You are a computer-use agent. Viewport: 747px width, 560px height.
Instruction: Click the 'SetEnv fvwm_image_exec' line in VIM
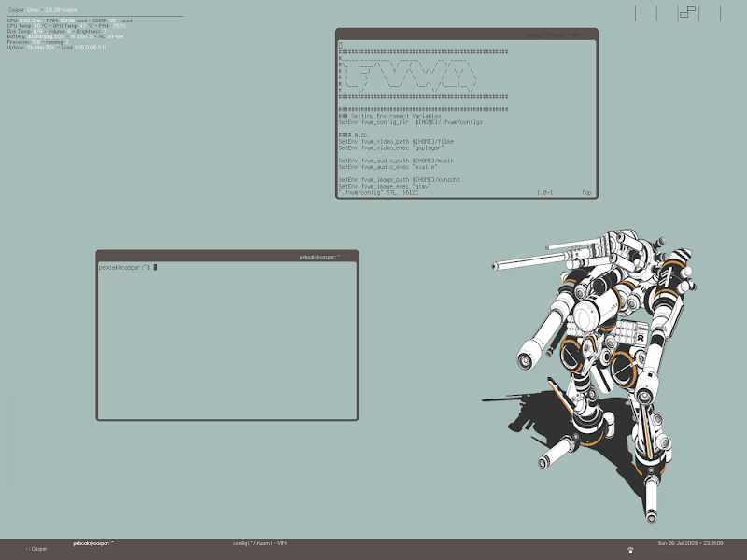(x=385, y=187)
